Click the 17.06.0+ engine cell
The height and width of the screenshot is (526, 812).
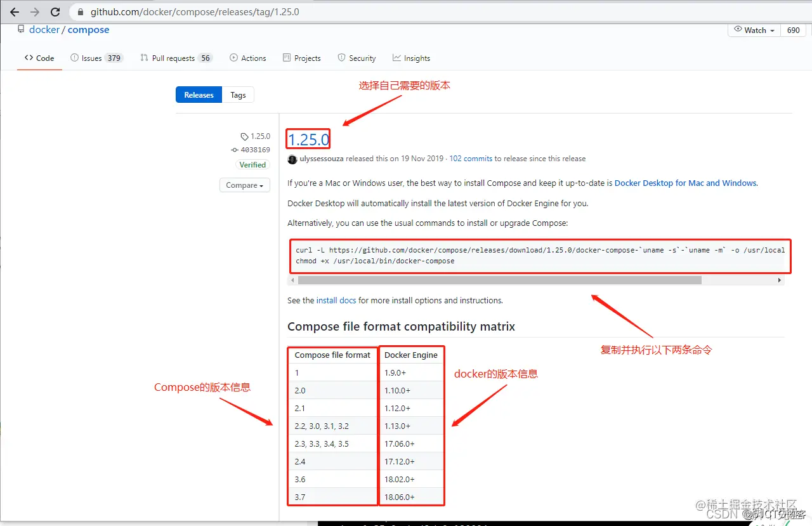pos(411,444)
